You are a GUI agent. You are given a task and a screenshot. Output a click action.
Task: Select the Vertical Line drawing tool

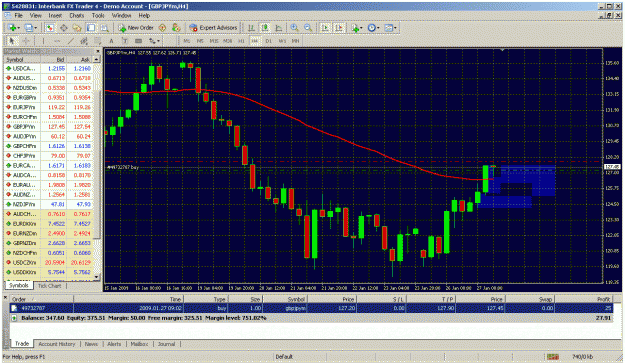[x=43, y=41]
